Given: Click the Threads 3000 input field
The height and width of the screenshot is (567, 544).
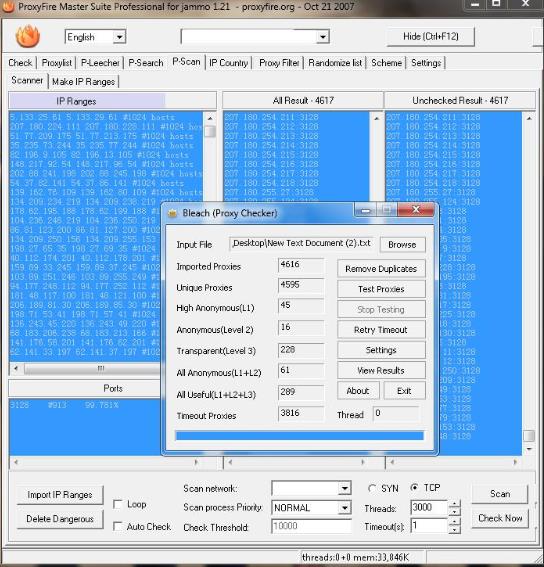Looking at the screenshot, I should click(429, 508).
